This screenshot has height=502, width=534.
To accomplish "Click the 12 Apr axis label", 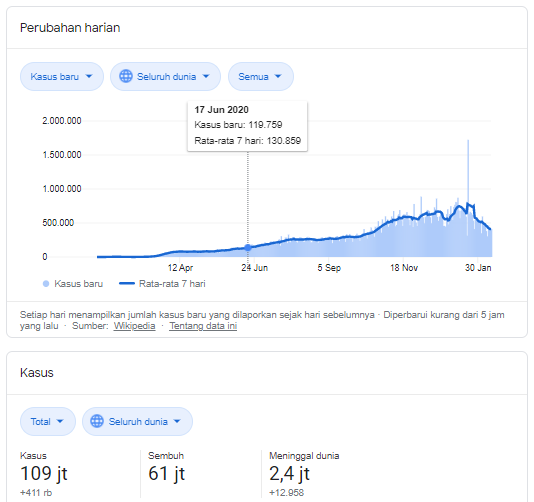I will tap(180, 268).
